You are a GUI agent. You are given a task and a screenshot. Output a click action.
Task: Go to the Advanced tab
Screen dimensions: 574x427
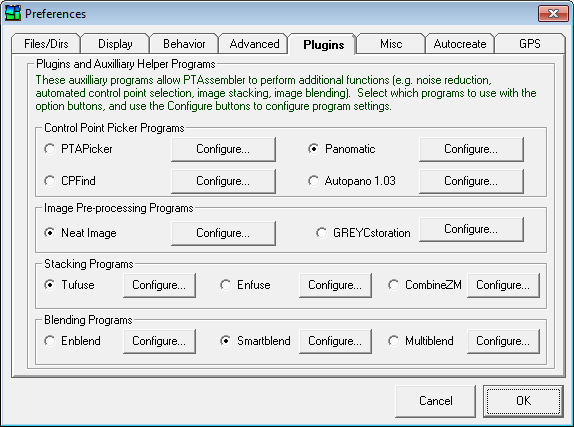[254, 44]
